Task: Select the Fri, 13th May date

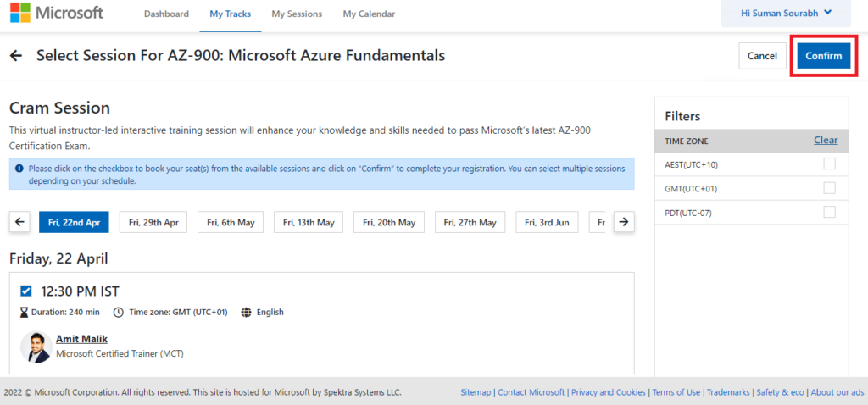Action: [309, 222]
